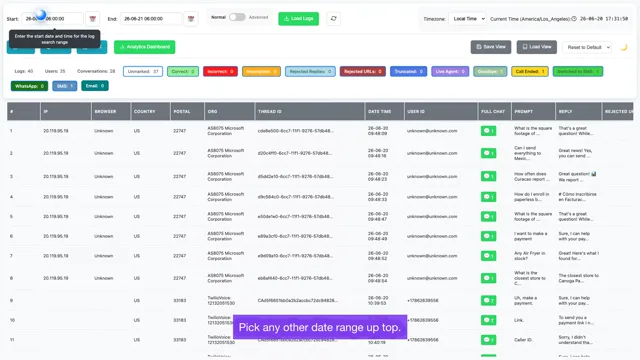Open full chat for row 8

tap(489, 278)
